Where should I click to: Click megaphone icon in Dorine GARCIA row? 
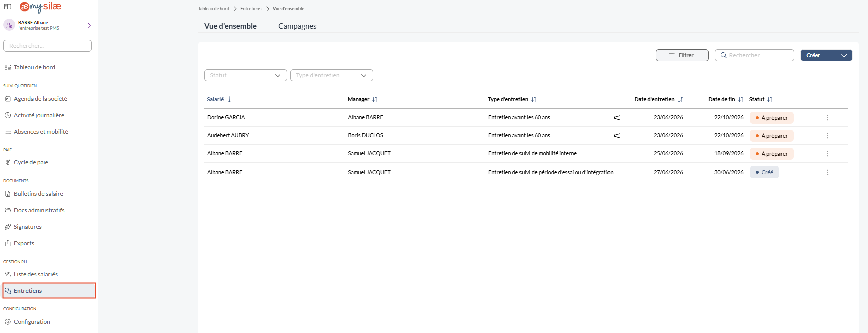point(617,118)
